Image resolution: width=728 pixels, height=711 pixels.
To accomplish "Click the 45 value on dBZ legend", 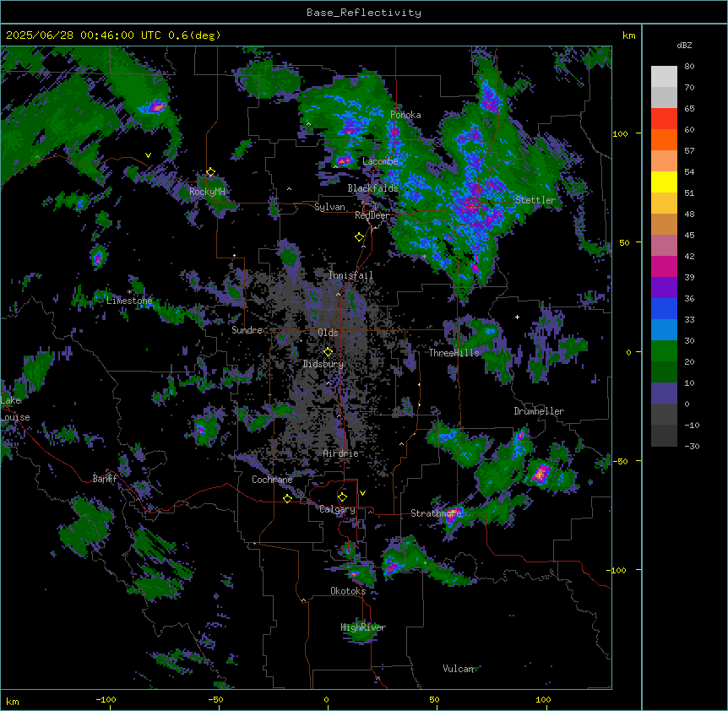I will click(x=689, y=236).
